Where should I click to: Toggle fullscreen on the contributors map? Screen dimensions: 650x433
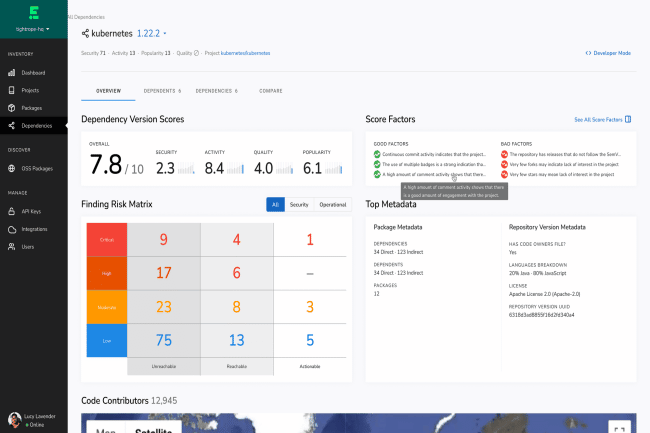tap(619, 428)
